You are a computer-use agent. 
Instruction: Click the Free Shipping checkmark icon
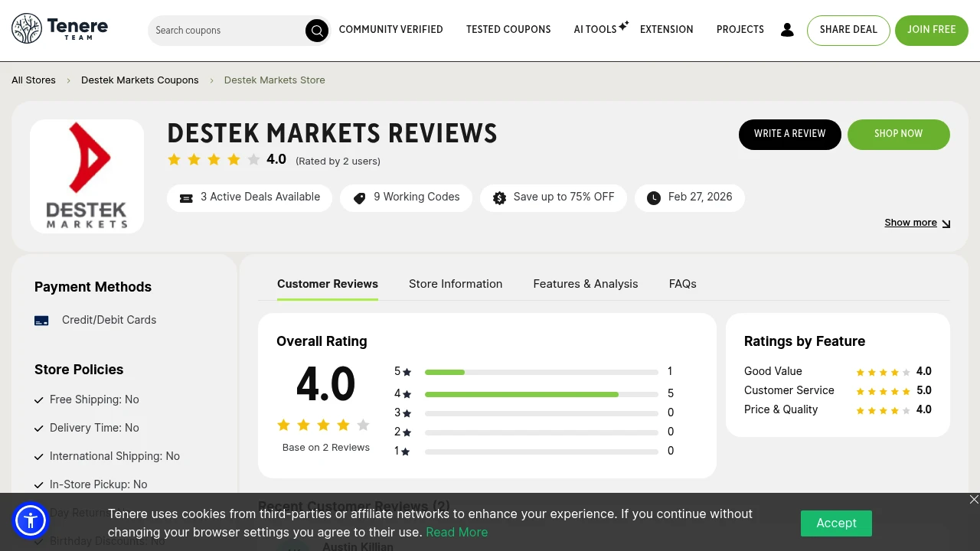tap(39, 400)
